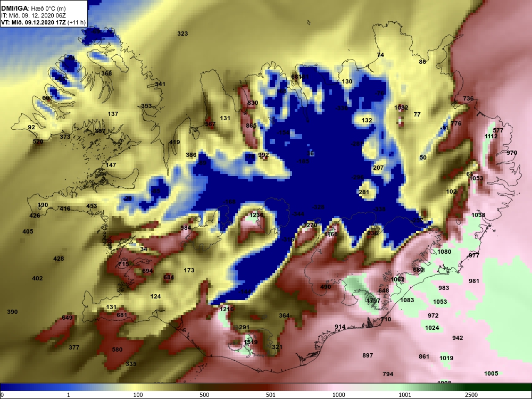Image resolution: width=532 pixels, height=399 pixels.
Task: Click the map value 419
Action: (x=174, y=142)
